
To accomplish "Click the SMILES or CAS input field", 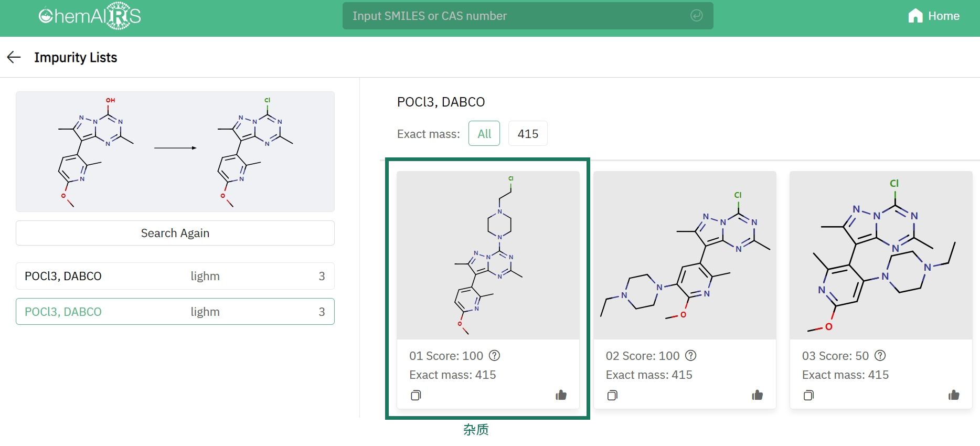I will pos(528,16).
